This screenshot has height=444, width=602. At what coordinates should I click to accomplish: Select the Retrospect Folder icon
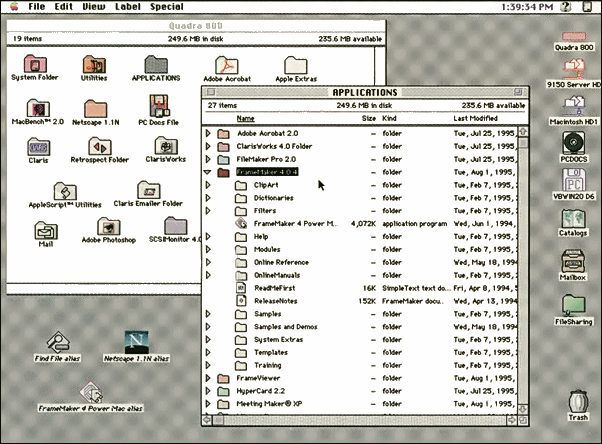tap(100, 146)
